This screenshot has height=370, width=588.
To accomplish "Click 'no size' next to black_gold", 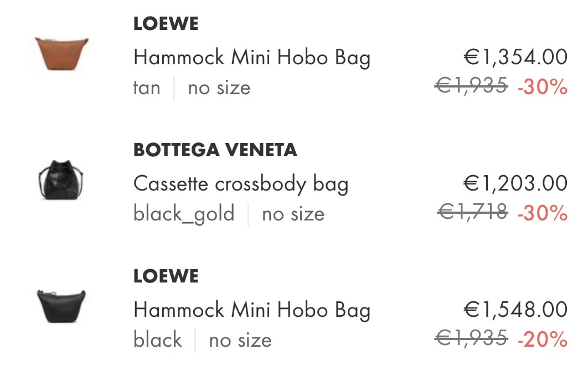I will click(x=293, y=213).
